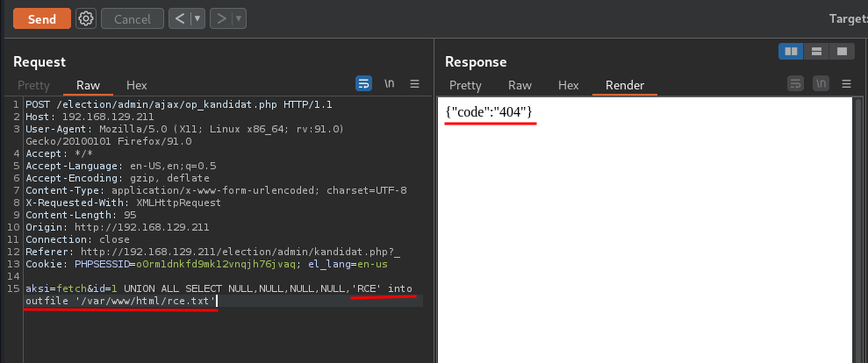This screenshot has width=868, height=363.
Task: Switch Request view to Pretty tab
Action: pyautogui.click(x=33, y=85)
